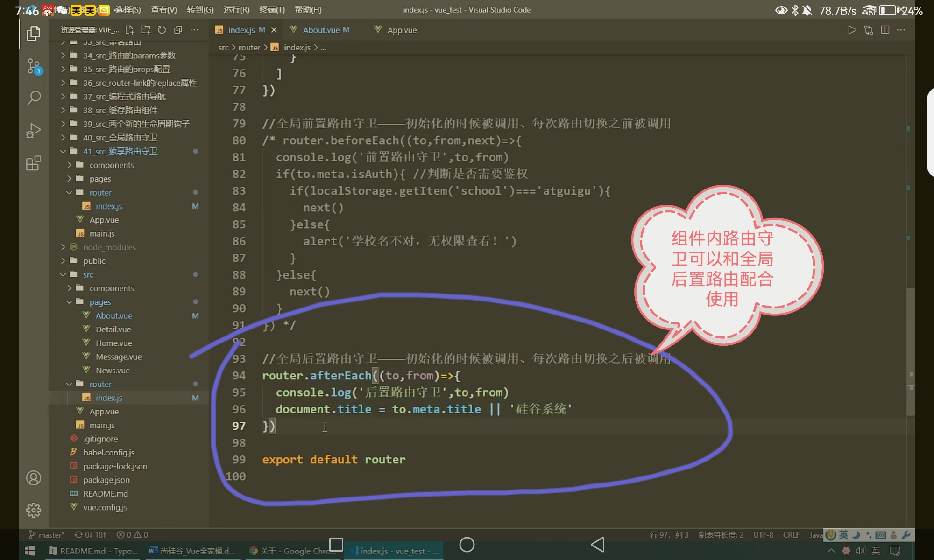Split the editor to the right
The image size is (934, 560).
(x=884, y=30)
